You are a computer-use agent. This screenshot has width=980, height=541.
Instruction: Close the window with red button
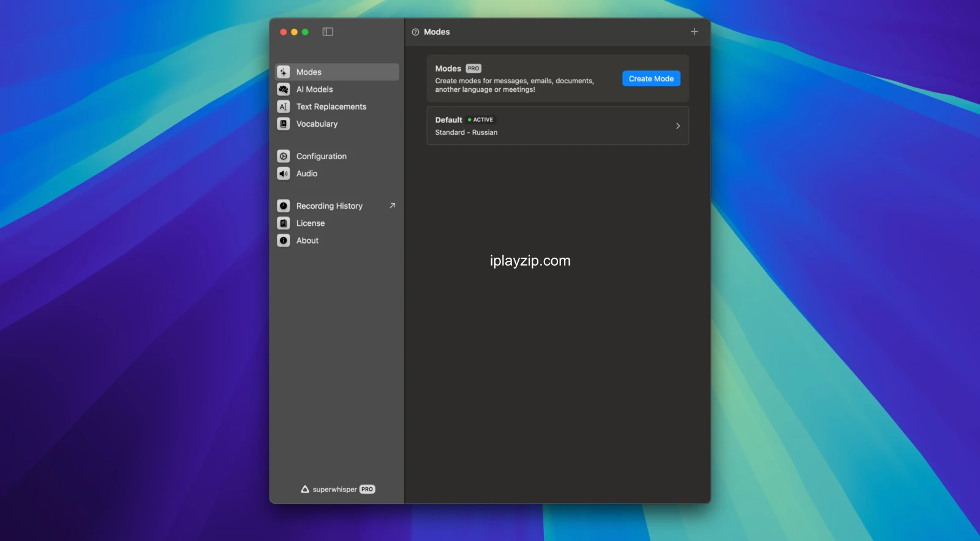click(x=284, y=32)
